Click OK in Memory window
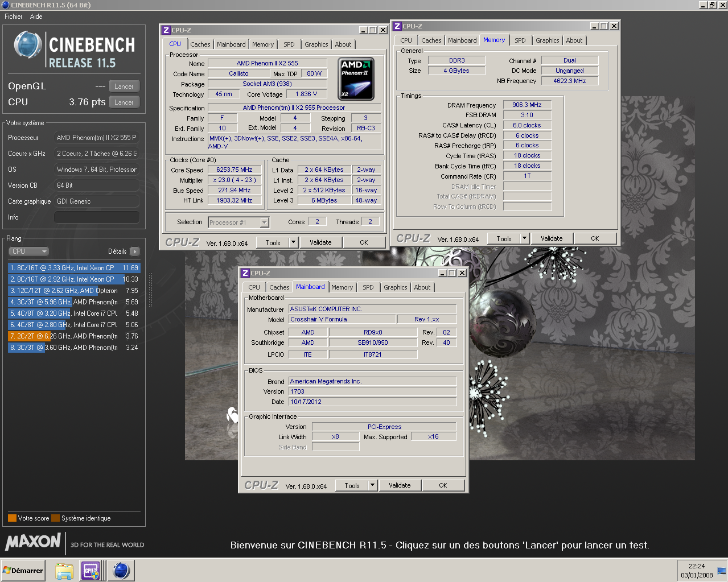 [x=595, y=238]
